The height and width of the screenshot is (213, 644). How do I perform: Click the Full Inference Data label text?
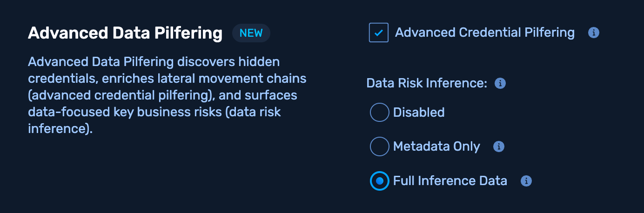[x=450, y=181]
